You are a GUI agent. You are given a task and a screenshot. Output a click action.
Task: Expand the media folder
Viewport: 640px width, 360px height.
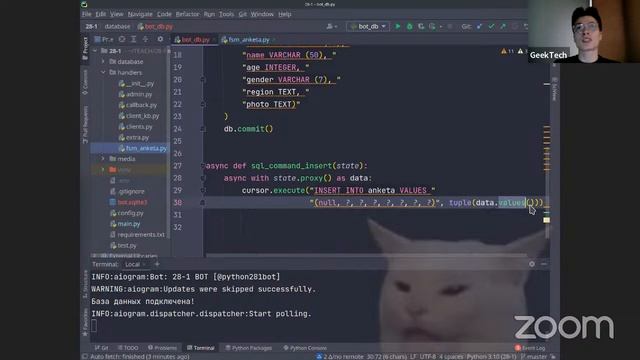[103, 159]
